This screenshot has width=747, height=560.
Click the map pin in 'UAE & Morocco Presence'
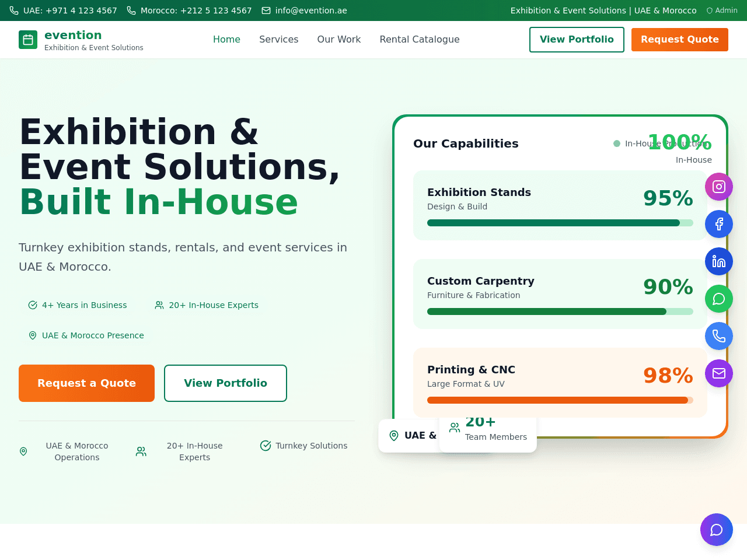33,335
